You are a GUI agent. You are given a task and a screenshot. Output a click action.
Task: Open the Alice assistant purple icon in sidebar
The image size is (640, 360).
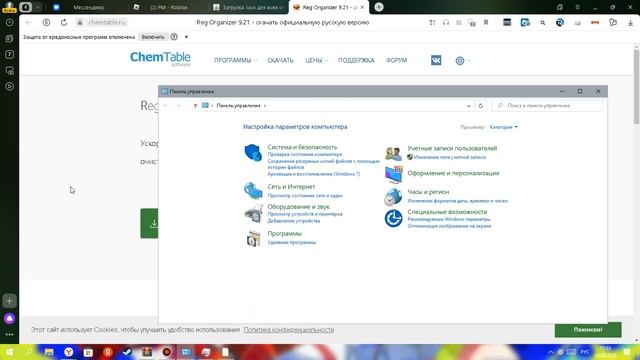[9, 318]
